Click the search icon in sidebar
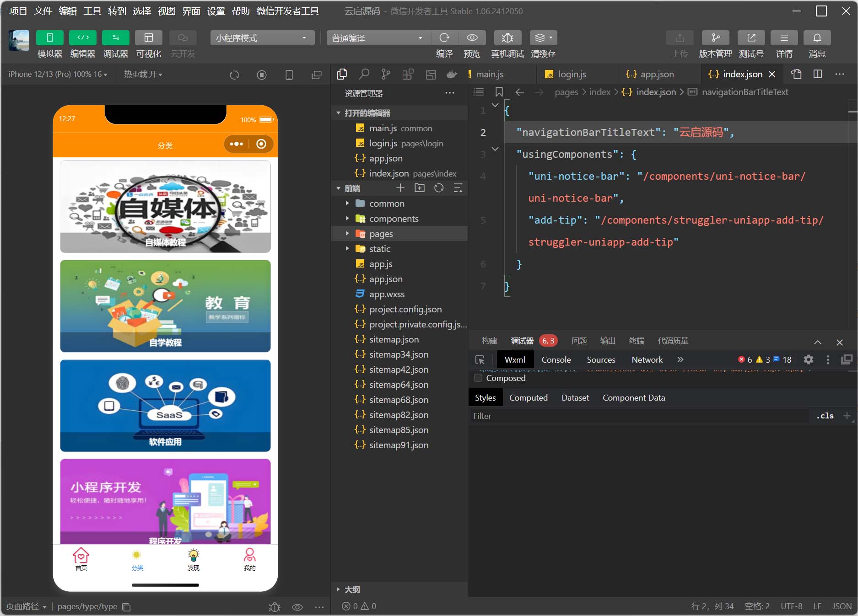858x616 pixels. click(x=364, y=74)
